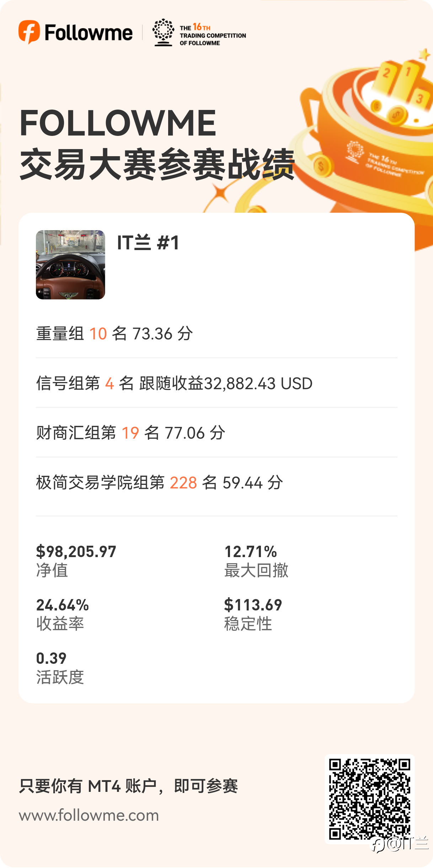This screenshot has width=433, height=868.
Task: Click the $113.69 稳定性 value
Action: pyautogui.click(x=253, y=605)
